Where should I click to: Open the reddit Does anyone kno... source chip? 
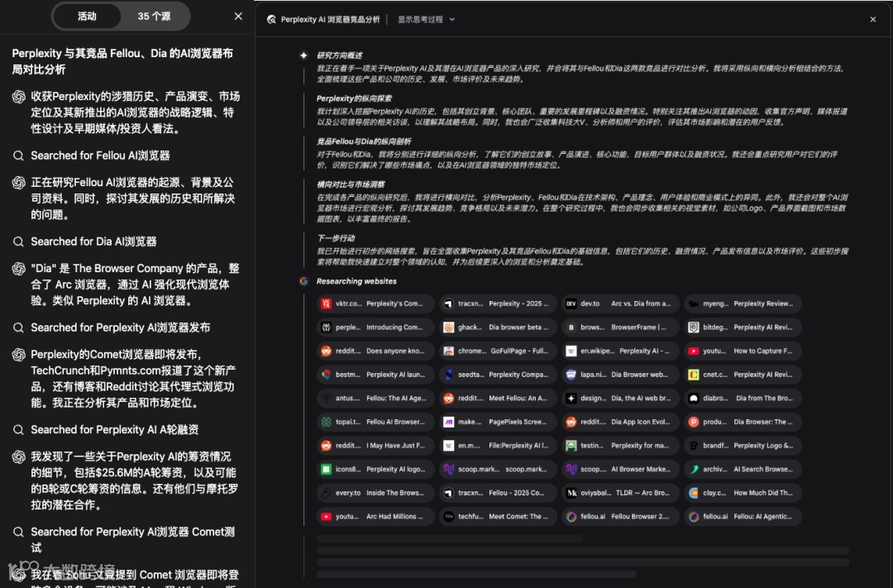tap(375, 351)
